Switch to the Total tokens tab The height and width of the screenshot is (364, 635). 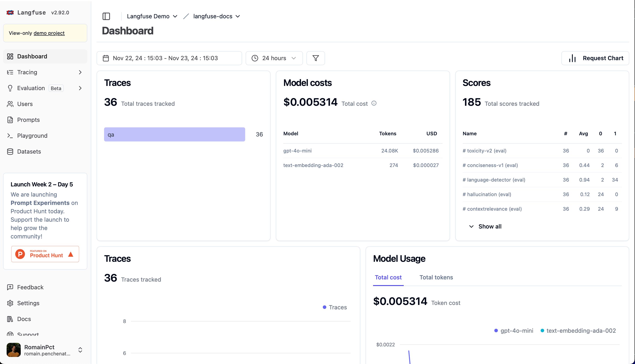pyautogui.click(x=436, y=277)
